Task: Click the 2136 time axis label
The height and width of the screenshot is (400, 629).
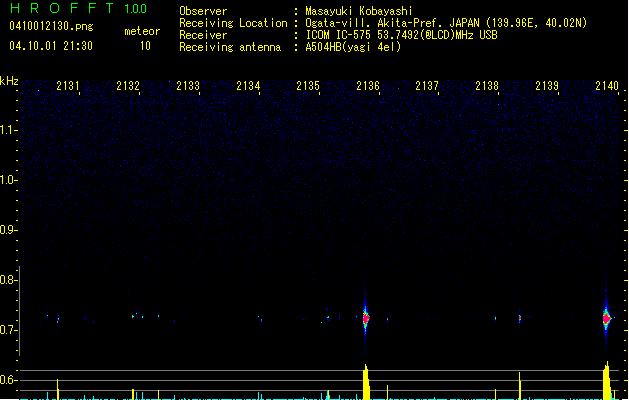Action: tap(368, 86)
